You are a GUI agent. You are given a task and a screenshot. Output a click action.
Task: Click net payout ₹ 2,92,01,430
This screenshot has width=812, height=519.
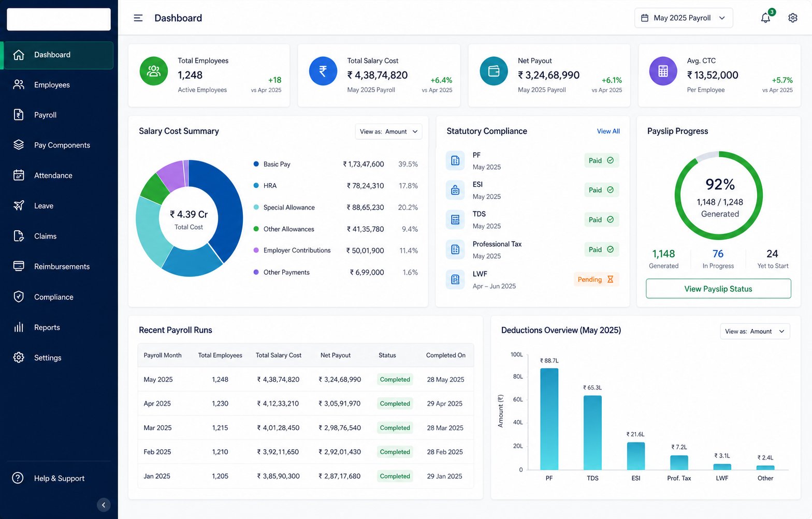coord(340,452)
